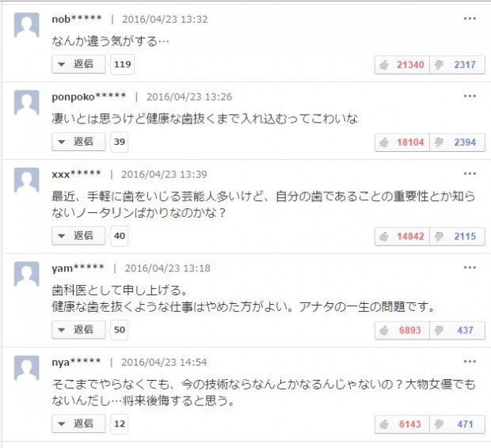This screenshot has height=448, width=491.
Task: Like nob*****'s comment with 21340 thumbs up
Action: 402,65
